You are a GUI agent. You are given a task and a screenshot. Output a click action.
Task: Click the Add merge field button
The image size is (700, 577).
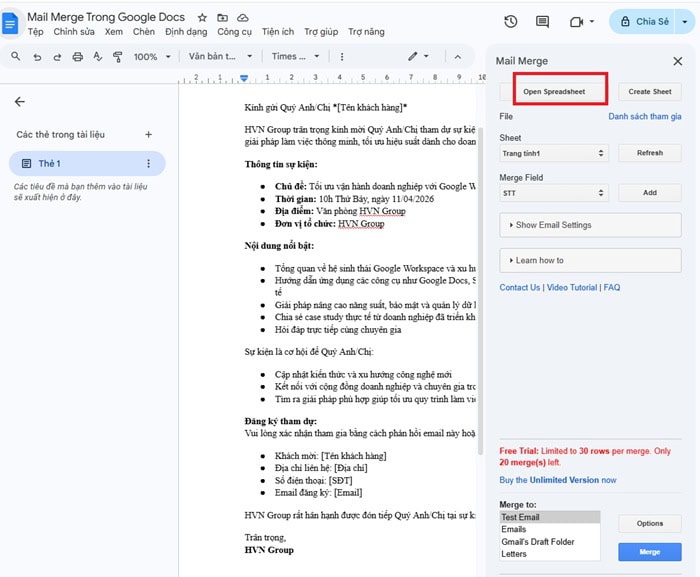(x=650, y=192)
